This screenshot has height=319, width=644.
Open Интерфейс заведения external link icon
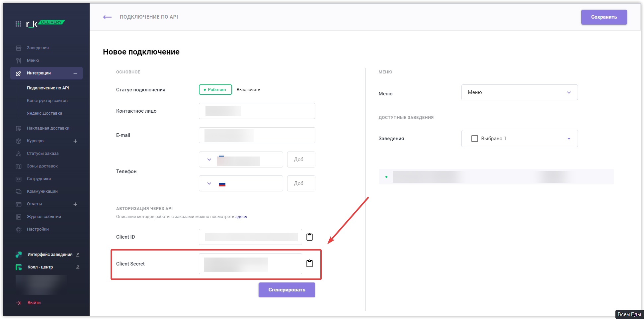click(x=78, y=255)
